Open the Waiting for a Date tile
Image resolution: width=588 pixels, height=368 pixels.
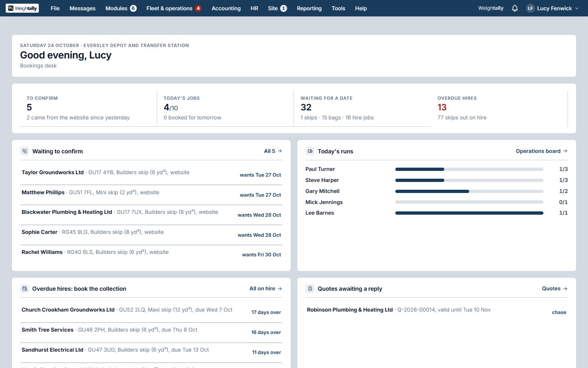coord(362,108)
